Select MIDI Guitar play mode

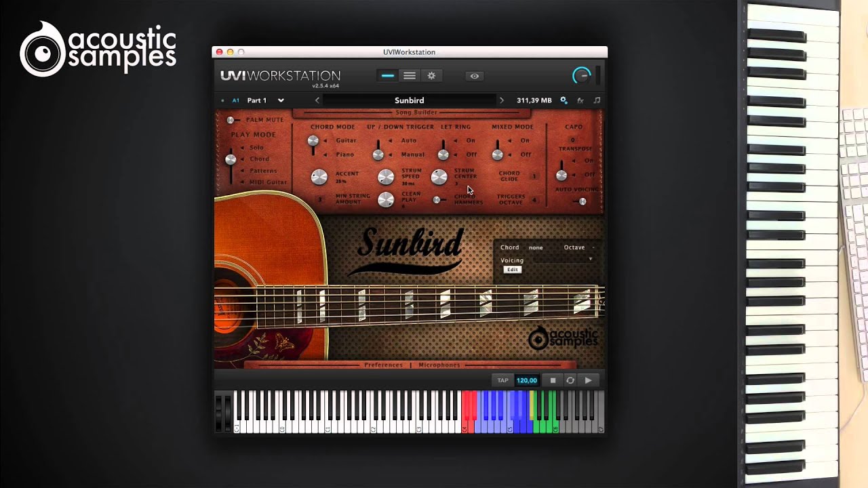[x=268, y=182]
